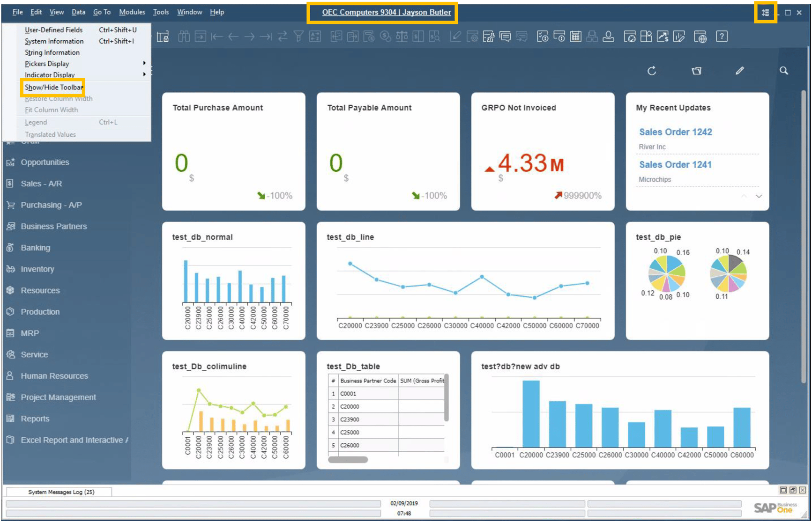Screen dimensions: 812x522
Task: Open the Modules menu
Action: click(x=132, y=12)
